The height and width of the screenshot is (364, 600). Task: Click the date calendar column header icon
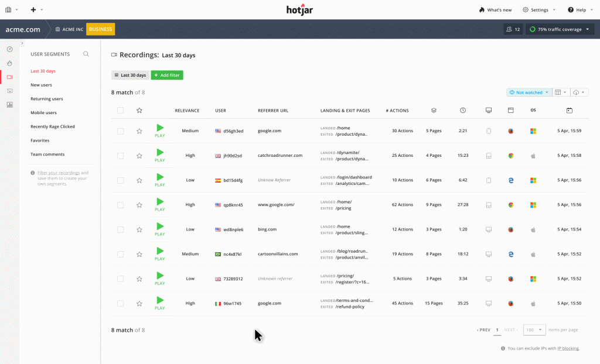coord(569,110)
